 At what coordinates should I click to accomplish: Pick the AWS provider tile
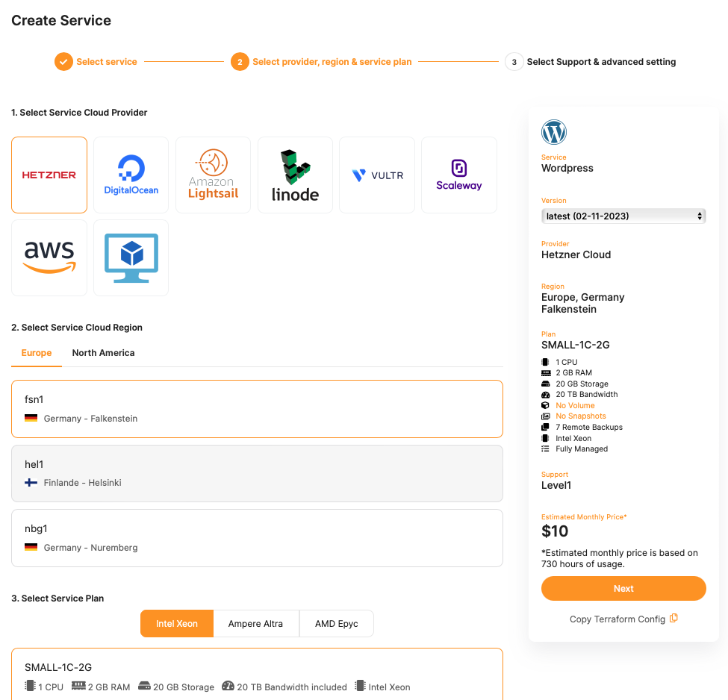[x=49, y=257]
